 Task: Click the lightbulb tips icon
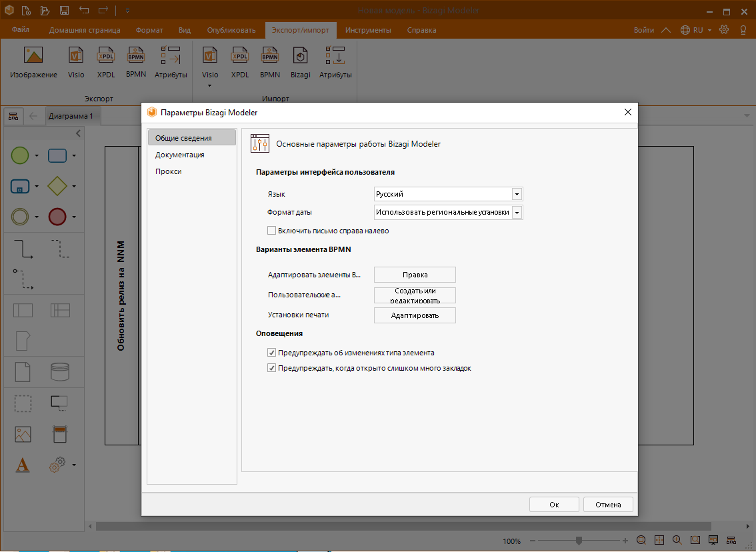point(743,30)
